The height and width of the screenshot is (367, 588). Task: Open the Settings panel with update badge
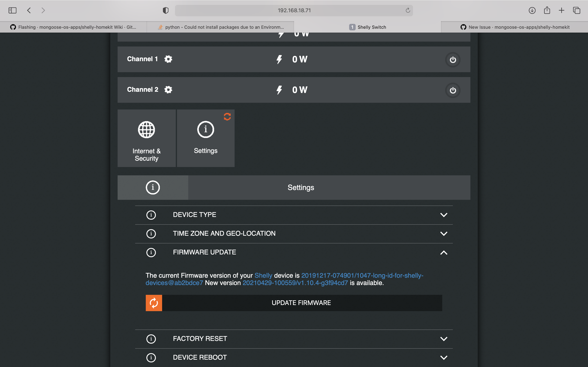[205, 138]
